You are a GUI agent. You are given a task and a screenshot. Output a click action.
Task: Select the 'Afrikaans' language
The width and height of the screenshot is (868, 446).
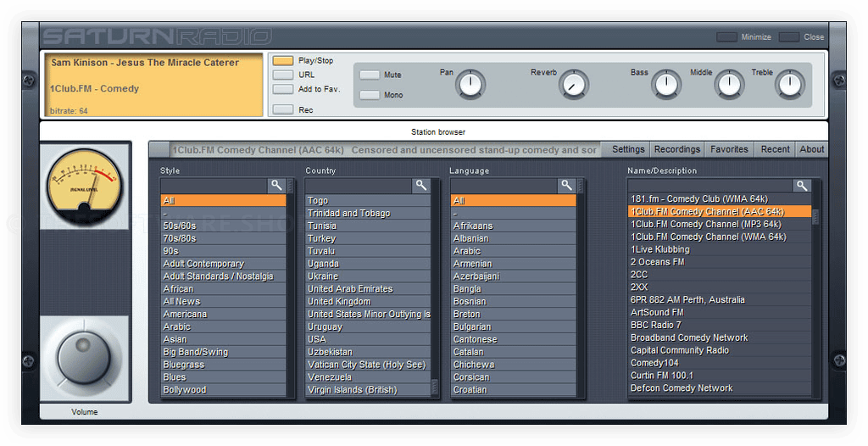point(514,226)
